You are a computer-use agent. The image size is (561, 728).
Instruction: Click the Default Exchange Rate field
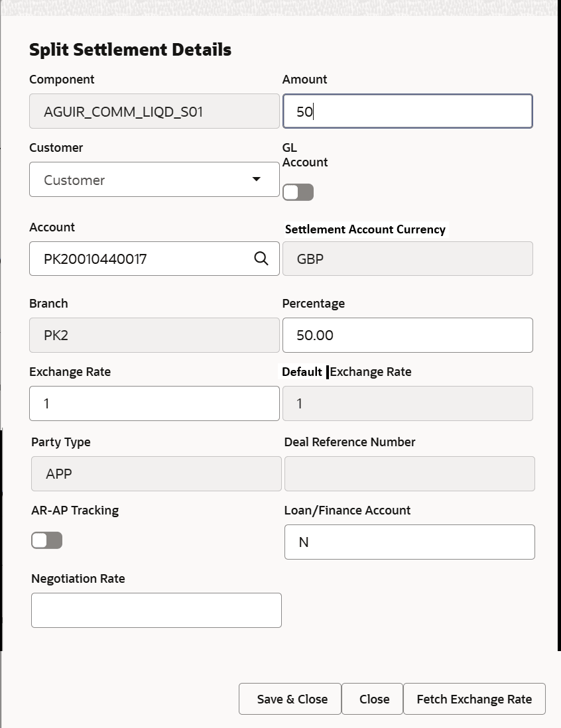(x=408, y=404)
